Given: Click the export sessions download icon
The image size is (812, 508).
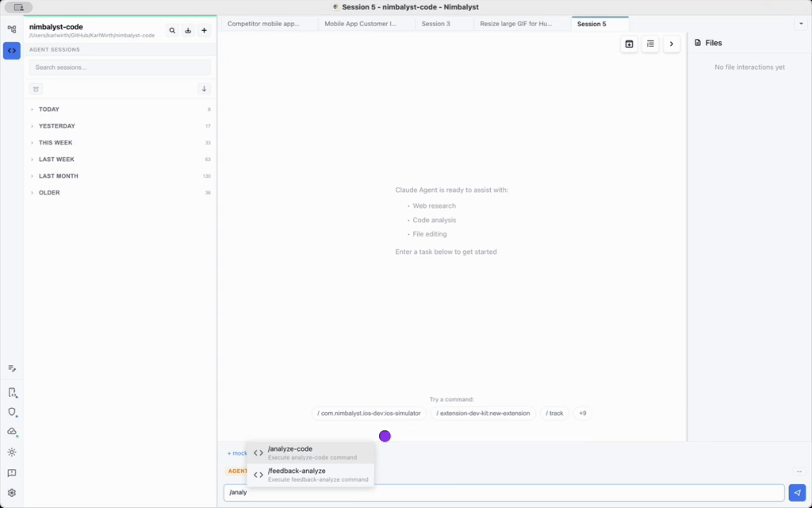Looking at the screenshot, I should pyautogui.click(x=188, y=30).
